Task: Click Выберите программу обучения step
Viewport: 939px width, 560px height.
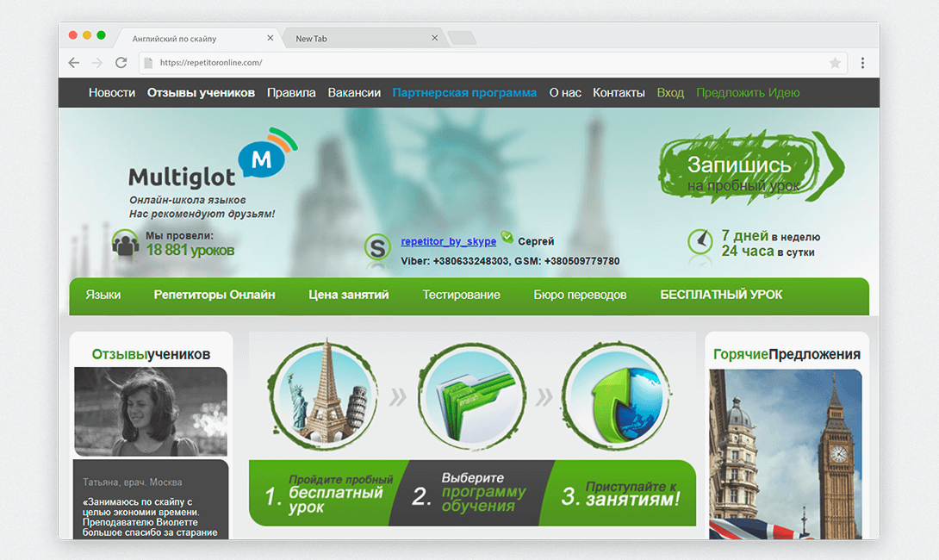Action: [x=471, y=493]
